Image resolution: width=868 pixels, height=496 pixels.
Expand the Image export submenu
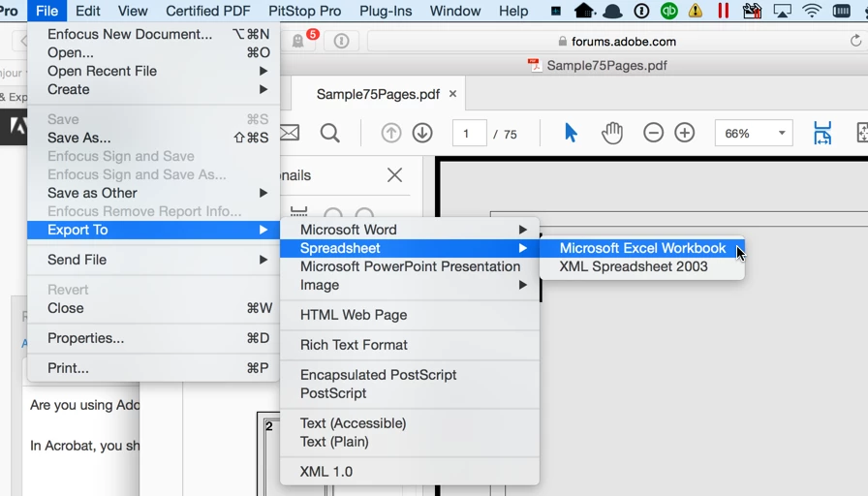410,285
